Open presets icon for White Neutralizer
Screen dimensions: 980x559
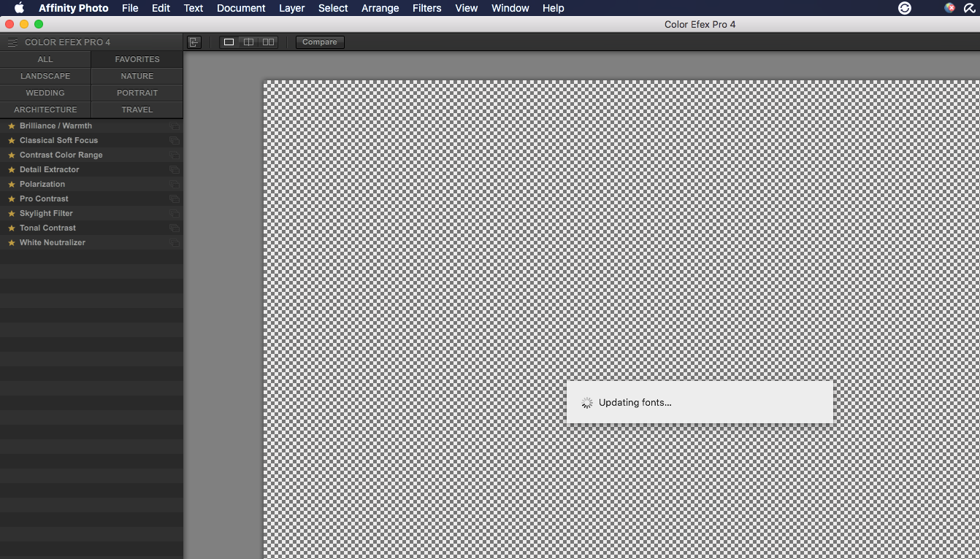pyautogui.click(x=175, y=243)
